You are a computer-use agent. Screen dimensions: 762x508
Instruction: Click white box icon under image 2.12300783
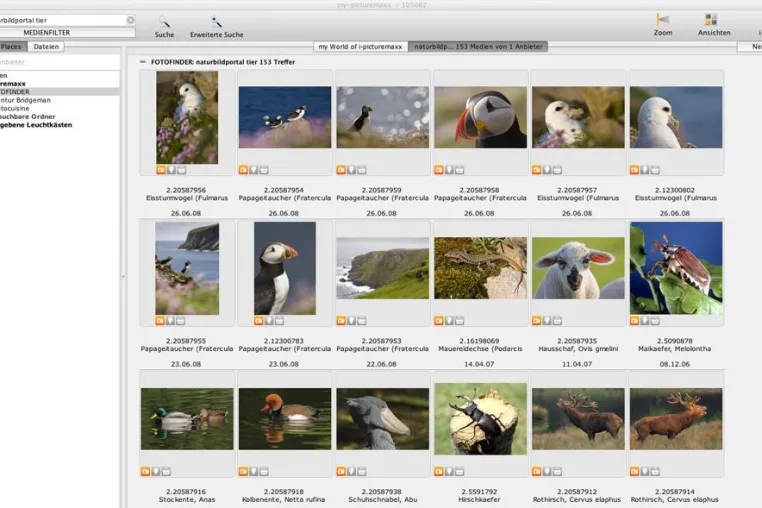[279, 320]
